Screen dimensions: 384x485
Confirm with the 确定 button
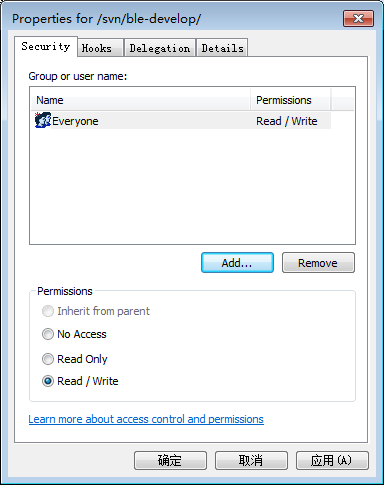click(170, 461)
